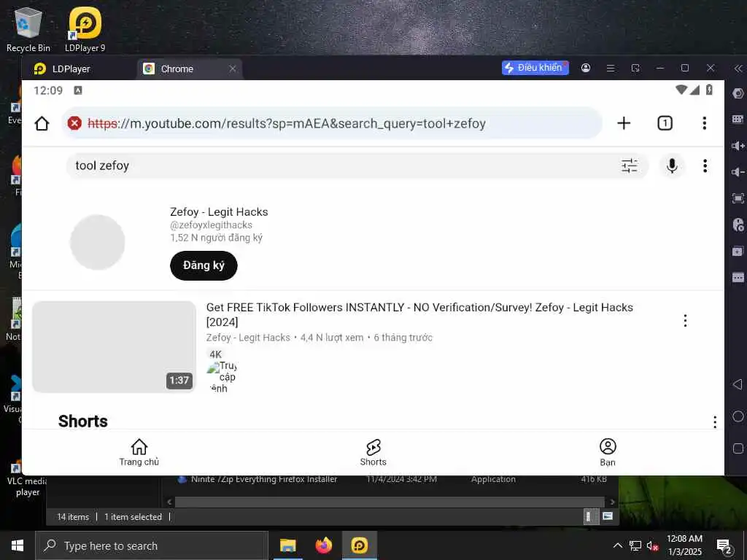
Task: Open LDPlayer settings hexagon icon
Action: (x=738, y=93)
